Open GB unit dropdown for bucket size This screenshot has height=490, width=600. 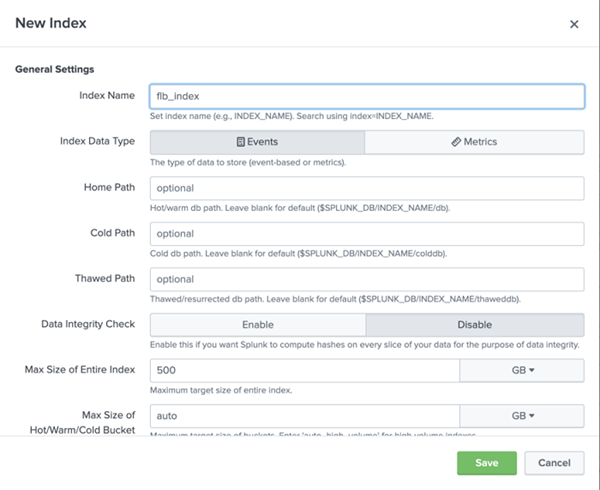click(522, 416)
